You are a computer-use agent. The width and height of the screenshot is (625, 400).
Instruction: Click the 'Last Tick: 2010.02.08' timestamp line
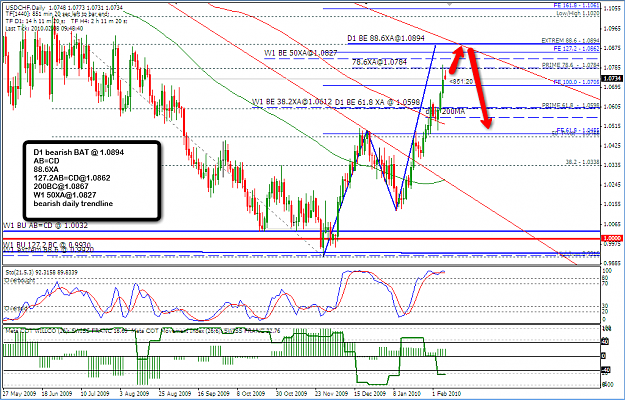[44, 28]
